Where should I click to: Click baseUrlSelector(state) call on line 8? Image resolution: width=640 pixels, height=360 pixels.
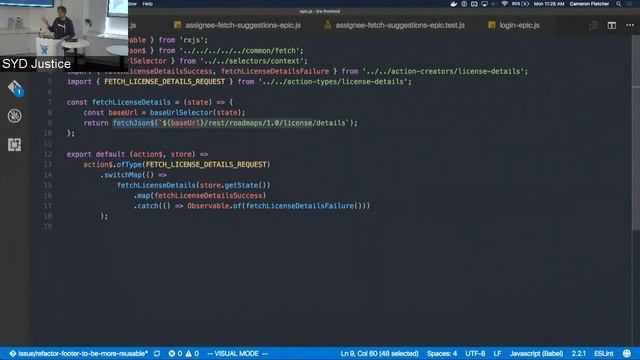197,112
